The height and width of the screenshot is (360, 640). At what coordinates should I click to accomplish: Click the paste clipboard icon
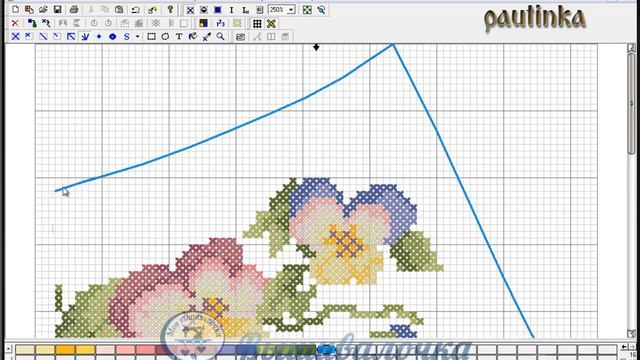(x=119, y=9)
